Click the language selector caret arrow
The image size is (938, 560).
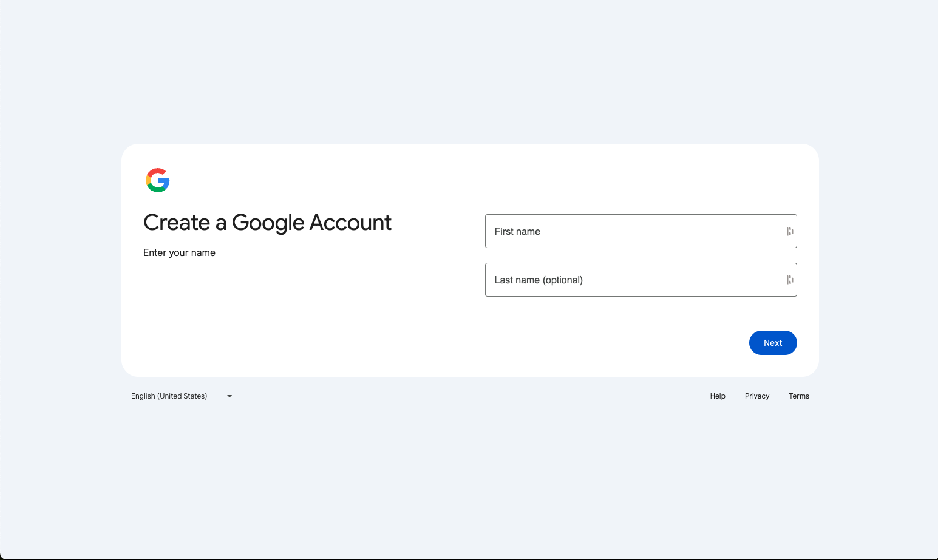[x=229, y=396]
